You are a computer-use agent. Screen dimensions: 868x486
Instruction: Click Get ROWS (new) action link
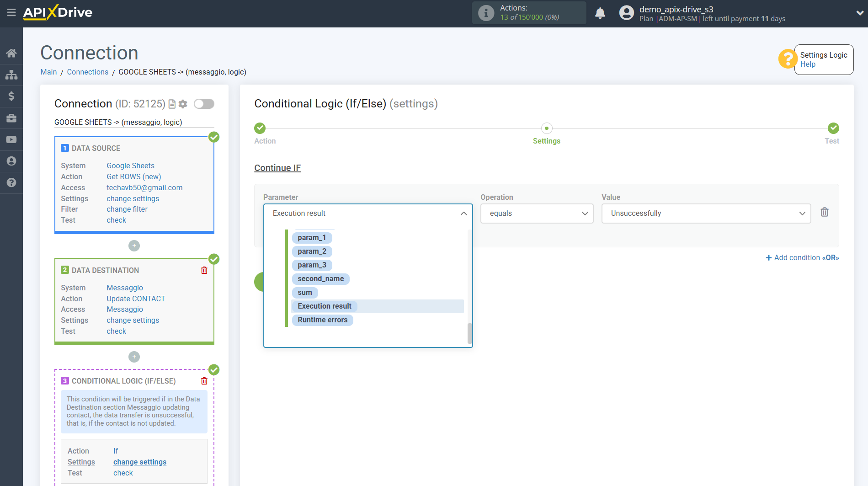click(133, 177)
